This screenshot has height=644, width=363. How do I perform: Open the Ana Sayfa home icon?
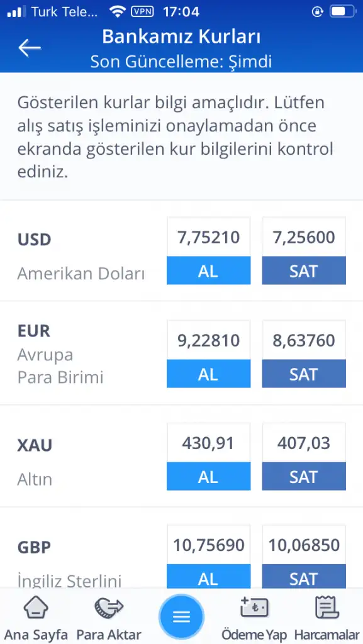36,608
